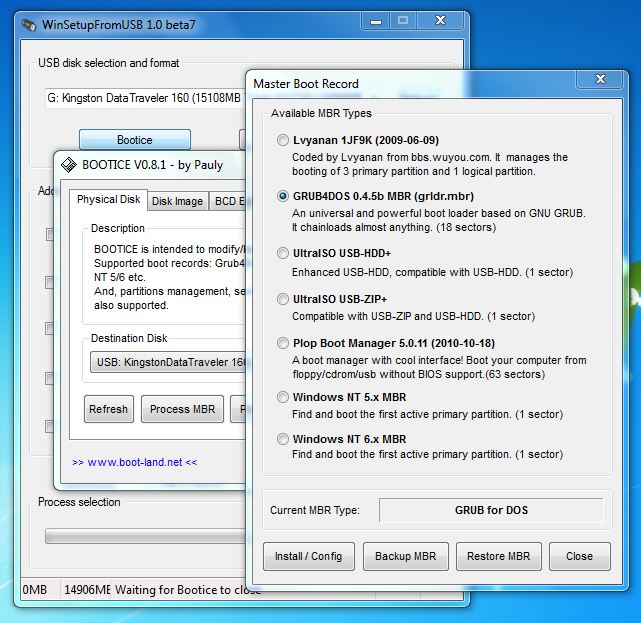Open the www.boot-land.net link

coord(134,463)
